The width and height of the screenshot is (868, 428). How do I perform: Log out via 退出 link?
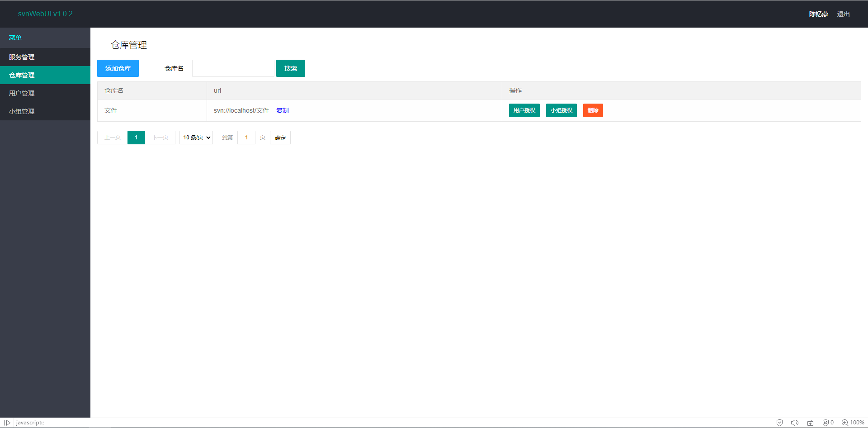pyautogui.click(x=843, y=14)
